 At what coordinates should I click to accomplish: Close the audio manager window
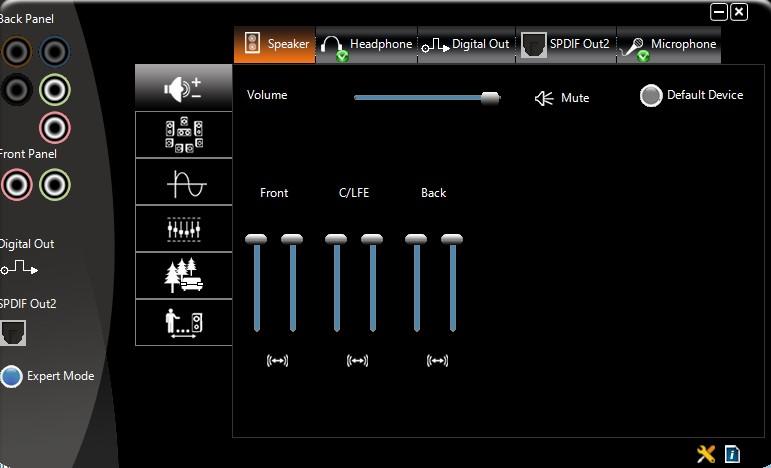(x=739, y=12)
